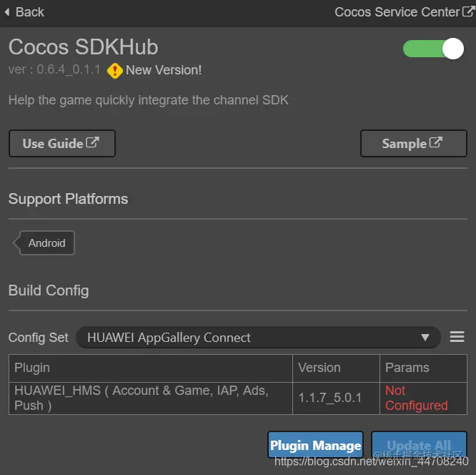Click the Plugin column header

pos(151,368)
